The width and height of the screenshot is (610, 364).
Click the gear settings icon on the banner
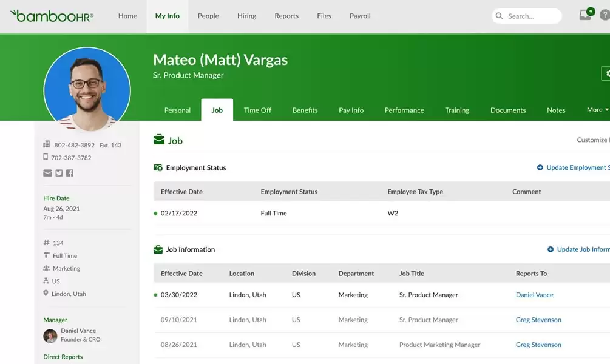pyautogui.click(x=606, y=73)
